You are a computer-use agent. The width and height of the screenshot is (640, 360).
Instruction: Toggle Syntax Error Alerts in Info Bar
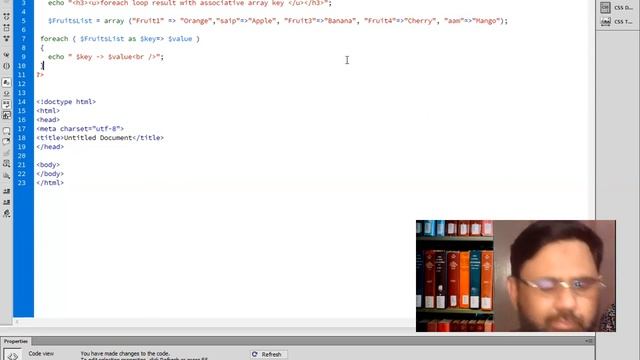[7, 116]
